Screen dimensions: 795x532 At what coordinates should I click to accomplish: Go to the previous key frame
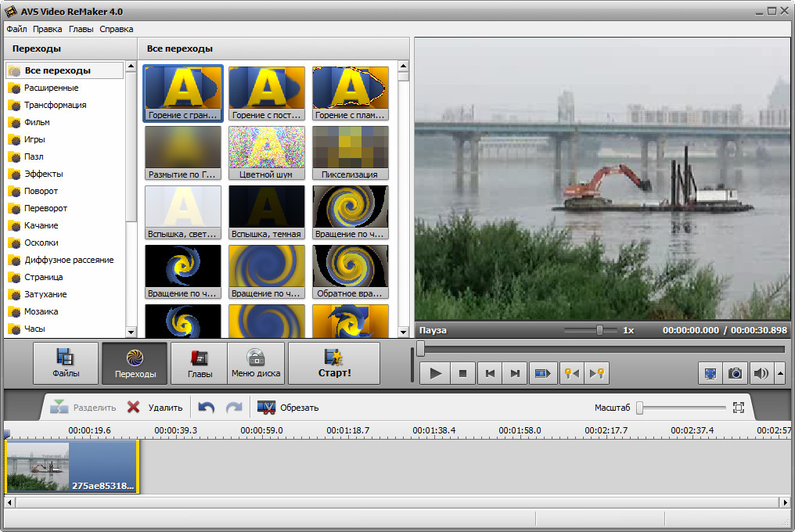[571, 373]
